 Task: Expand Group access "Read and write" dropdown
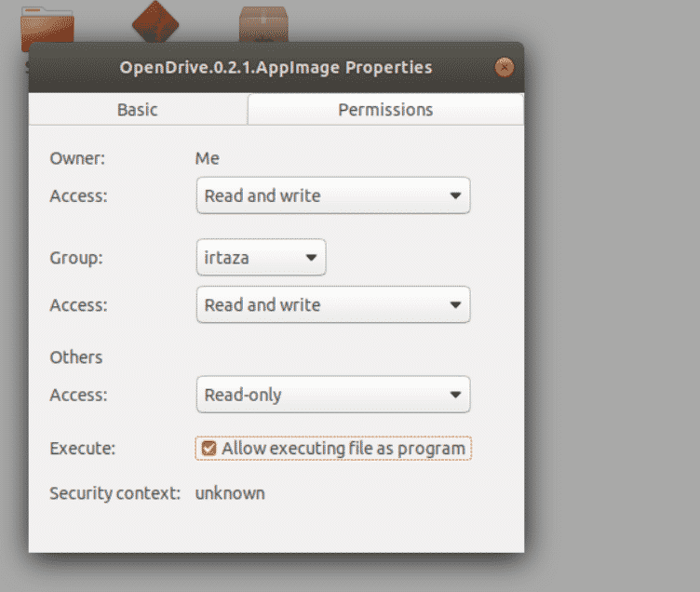point(333,305)
